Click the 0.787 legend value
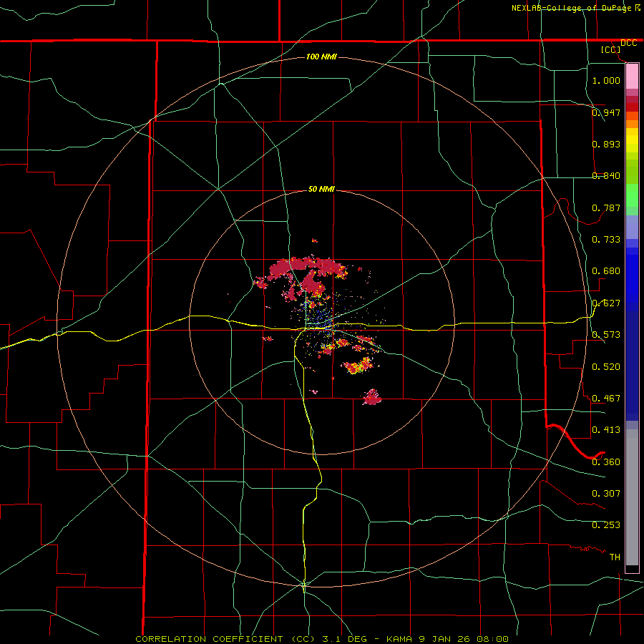Screen dimensions: 644x644 pos(606,208)
